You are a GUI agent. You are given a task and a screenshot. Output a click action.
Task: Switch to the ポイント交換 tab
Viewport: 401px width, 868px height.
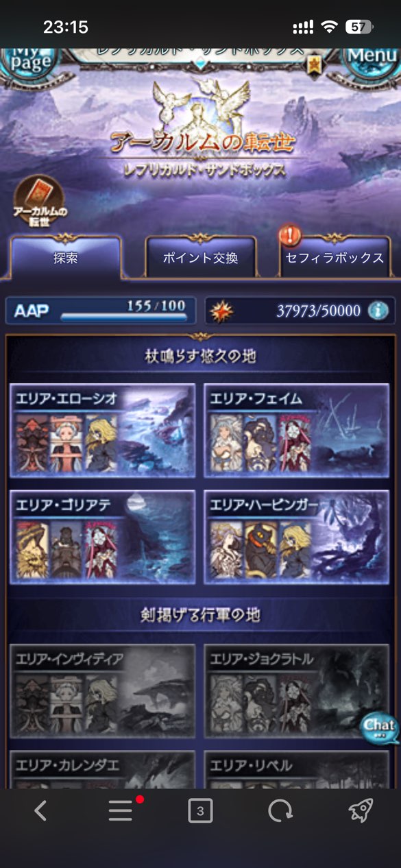click(200, 257)
